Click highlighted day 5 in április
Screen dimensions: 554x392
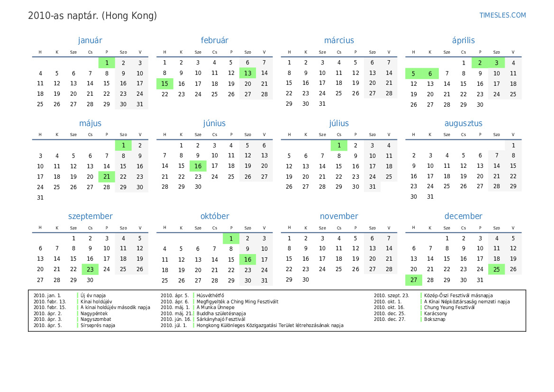tap(413, 73)
